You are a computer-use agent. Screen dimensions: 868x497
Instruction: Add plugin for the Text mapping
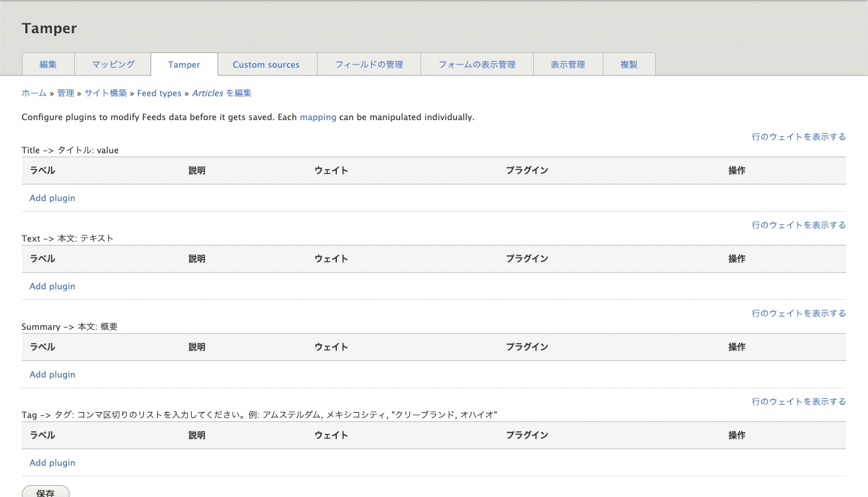(x=52, y=286)
